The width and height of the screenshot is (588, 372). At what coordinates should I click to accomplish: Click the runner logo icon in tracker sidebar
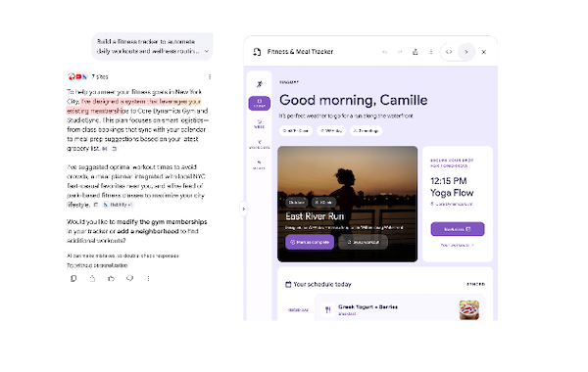click(x=259, y=84)
